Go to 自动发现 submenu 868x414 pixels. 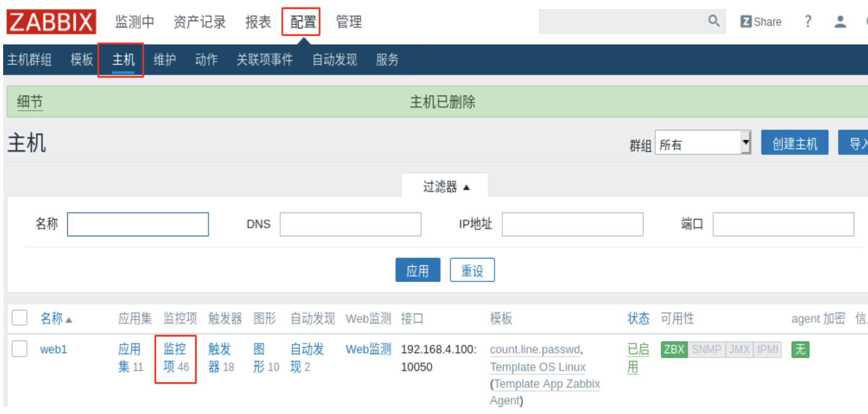point(334,60)
